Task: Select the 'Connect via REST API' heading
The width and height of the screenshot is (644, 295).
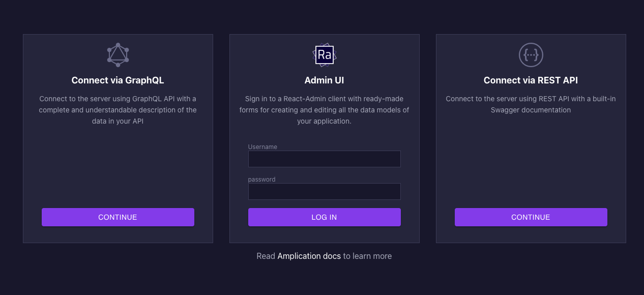Action: [x=531, y=80]
